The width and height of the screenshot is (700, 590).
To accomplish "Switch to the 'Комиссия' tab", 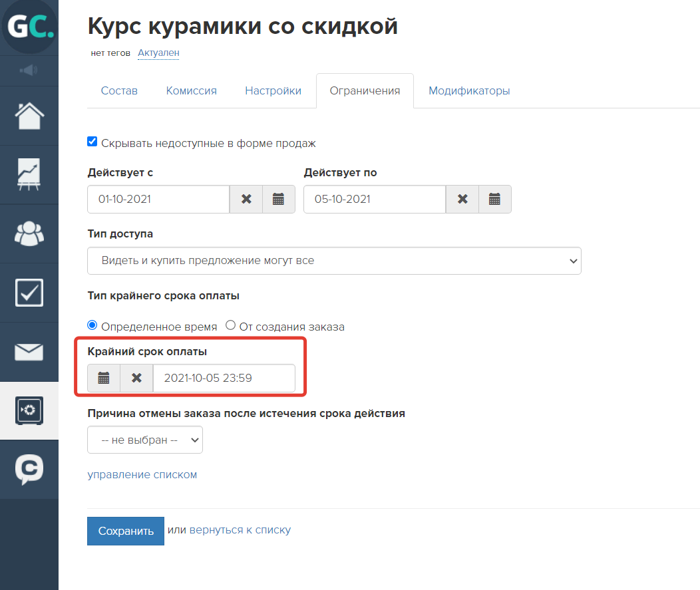I will 192,90.
